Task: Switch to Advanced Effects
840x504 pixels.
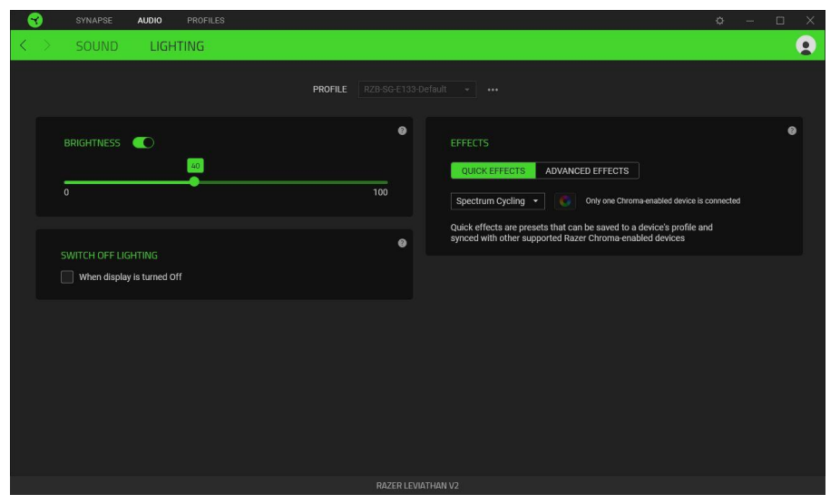Action: click(587, 170)
